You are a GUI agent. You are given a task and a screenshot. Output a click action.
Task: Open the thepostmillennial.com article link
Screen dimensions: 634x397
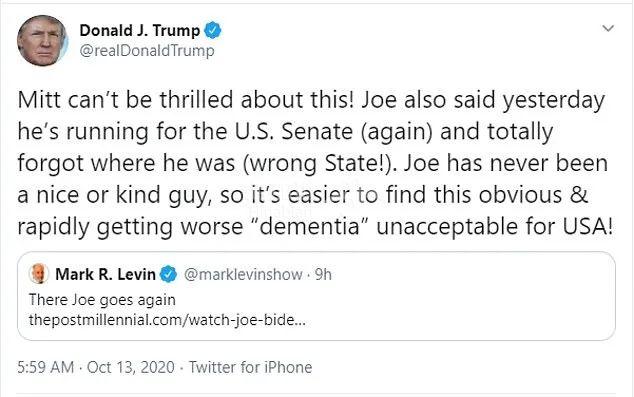(x=167, y=320)
